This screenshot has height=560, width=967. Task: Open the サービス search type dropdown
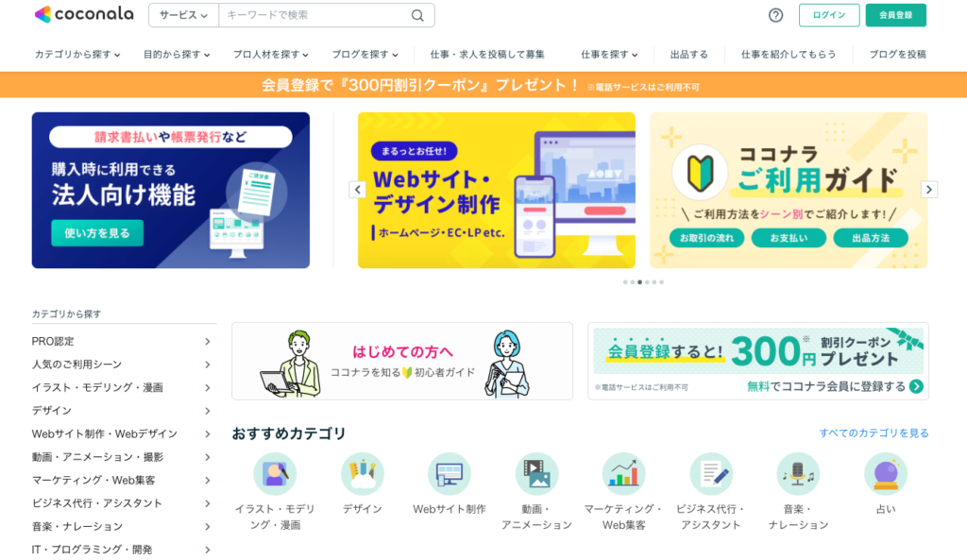(184, 15)
